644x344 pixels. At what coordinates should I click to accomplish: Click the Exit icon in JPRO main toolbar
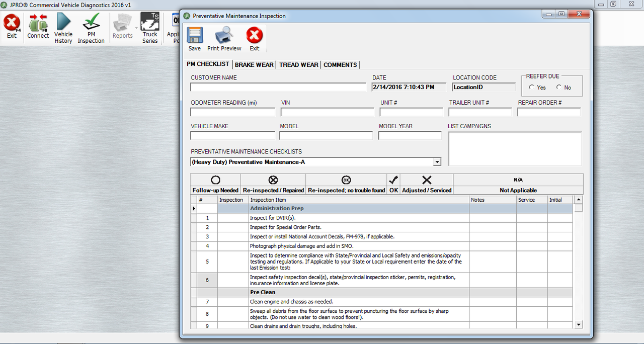pyautogui.click(x=12, y=27)
